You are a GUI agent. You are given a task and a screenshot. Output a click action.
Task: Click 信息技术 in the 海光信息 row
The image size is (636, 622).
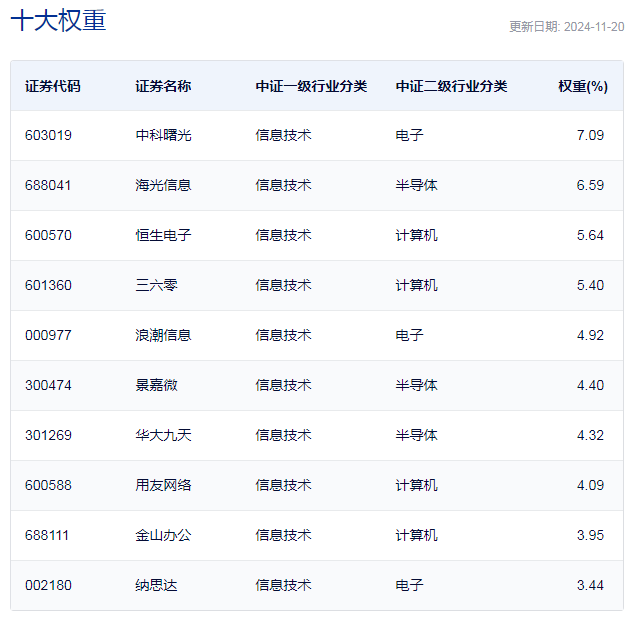pyautogui.click(x=283, y=185)
